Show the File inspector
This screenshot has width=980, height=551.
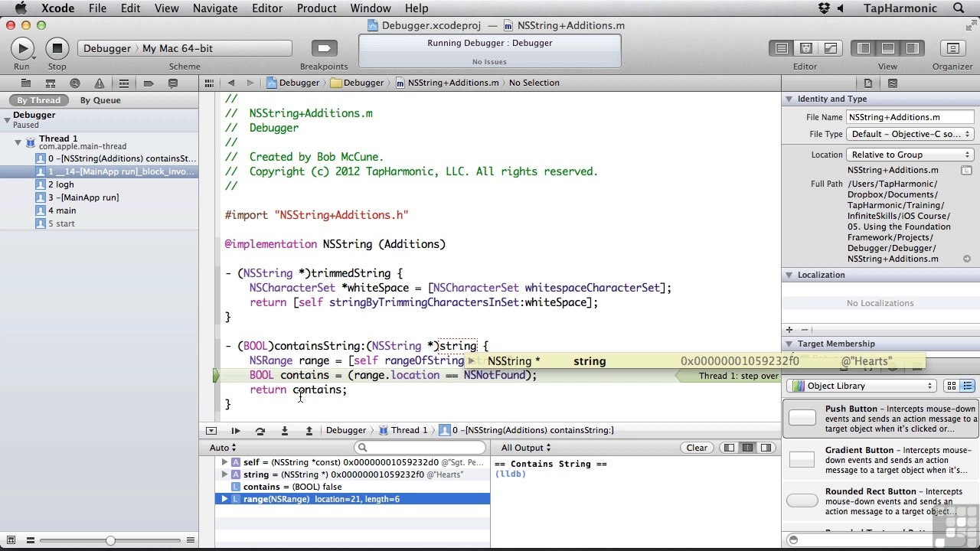pos(868,83)
